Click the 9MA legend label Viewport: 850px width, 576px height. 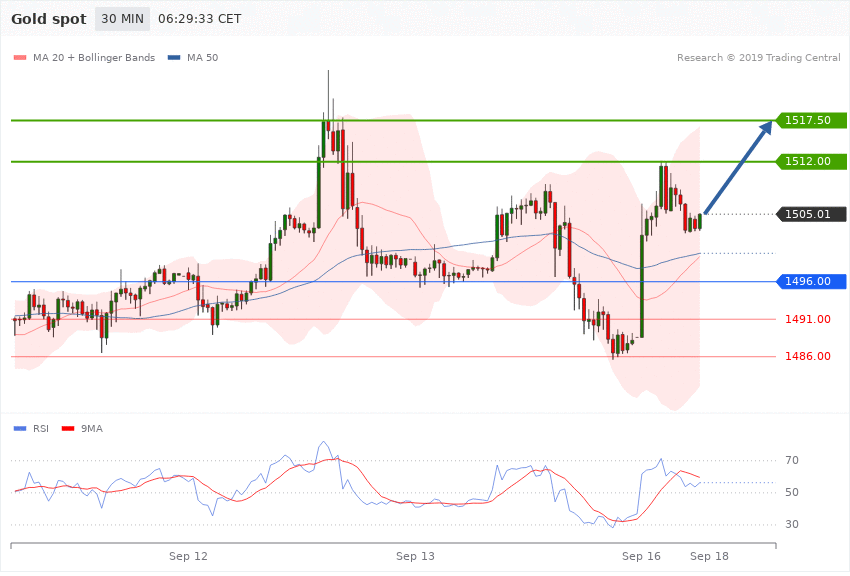92,429
